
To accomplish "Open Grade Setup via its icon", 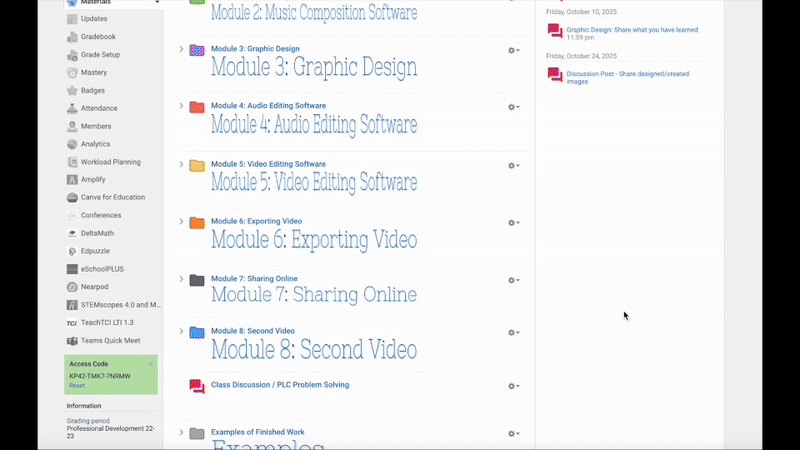I will coord(72,55).
